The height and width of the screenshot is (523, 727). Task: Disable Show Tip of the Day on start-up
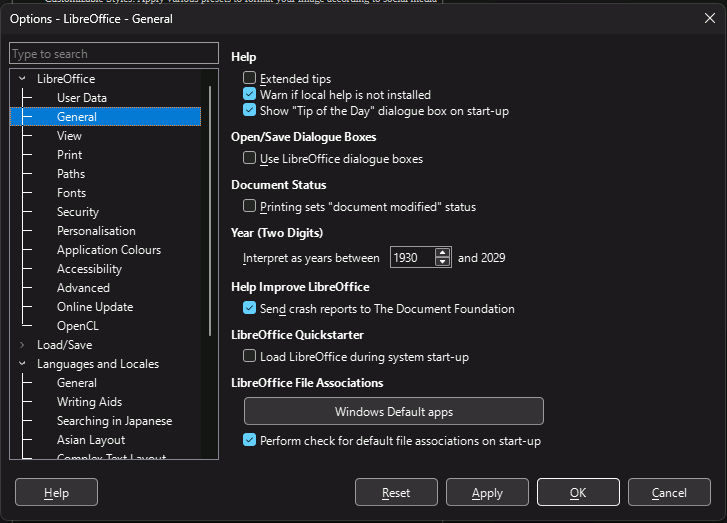(x=249, y=110)
